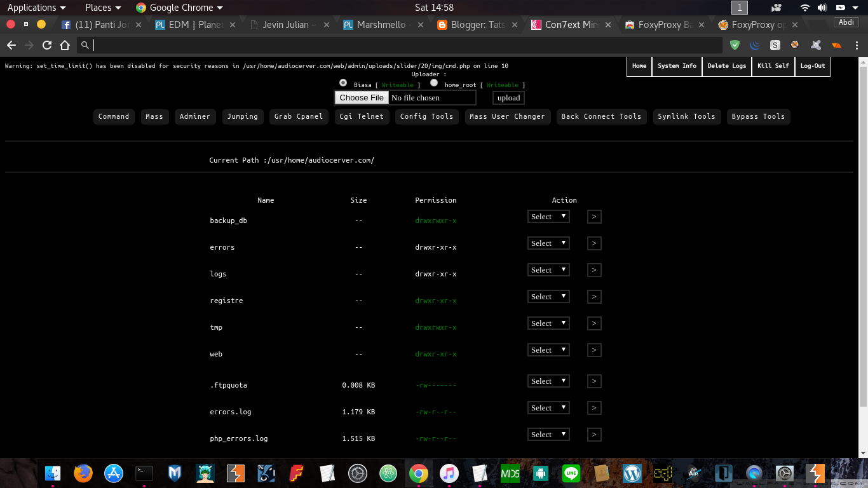This screenshot has width=868, height=488.
Task: Open Finder from the dock
Action: [53, 473]
